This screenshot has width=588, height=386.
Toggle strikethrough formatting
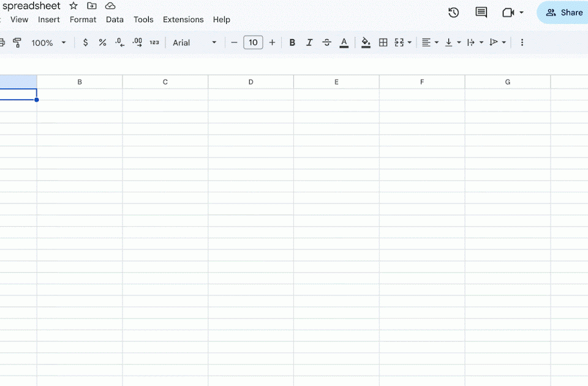(x=326, y=43)
